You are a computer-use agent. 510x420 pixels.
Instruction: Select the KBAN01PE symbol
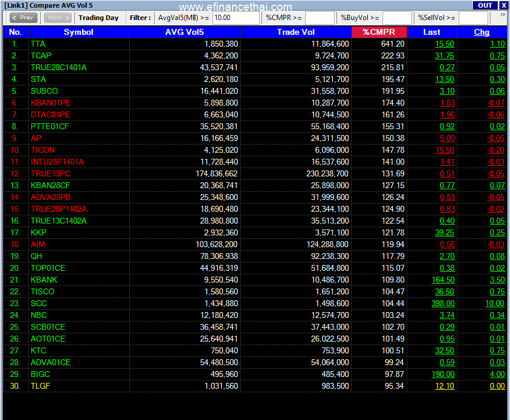coord(51,103)
